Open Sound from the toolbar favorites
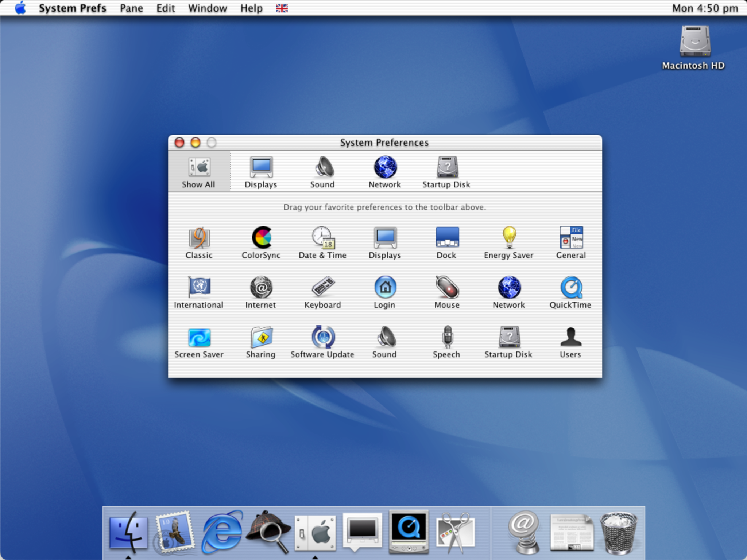The image size is (747, 560). coord(322,172)
